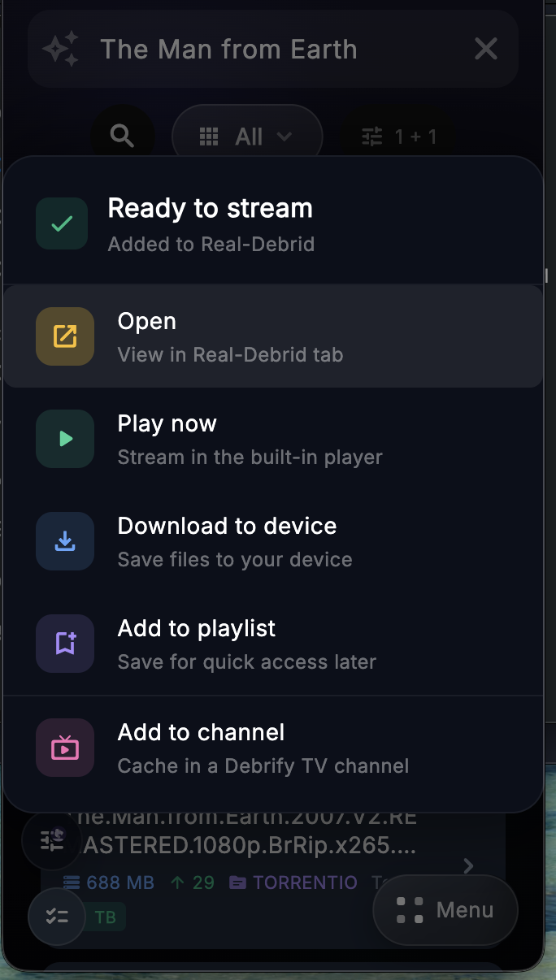Select Open in Real-Debrid tab option
The height and width of the screenshot is (980, 556).
click(x=273, y=336)
